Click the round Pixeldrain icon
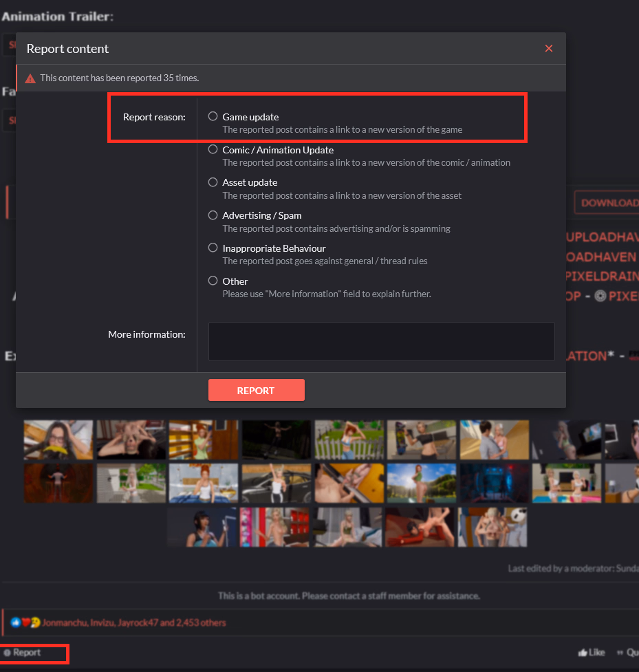The height and width of the screenshot is (672, 639). coord(600,296)
